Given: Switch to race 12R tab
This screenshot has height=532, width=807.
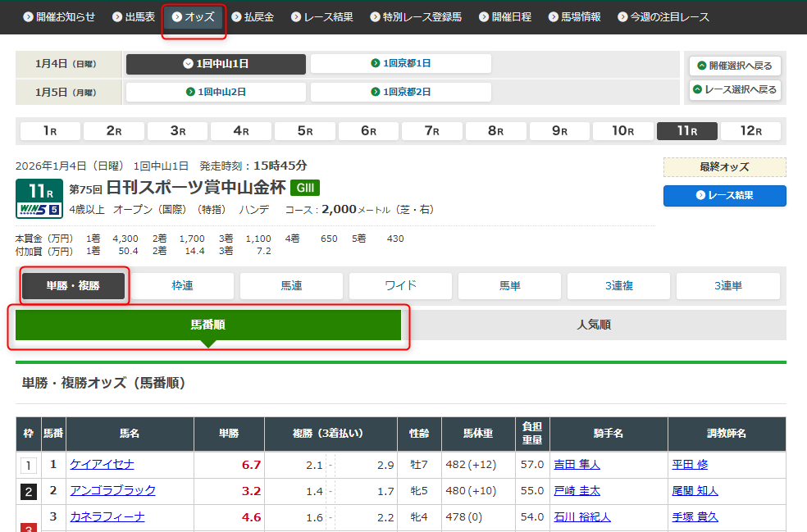Looking at the screenshot, I should 751,131.
